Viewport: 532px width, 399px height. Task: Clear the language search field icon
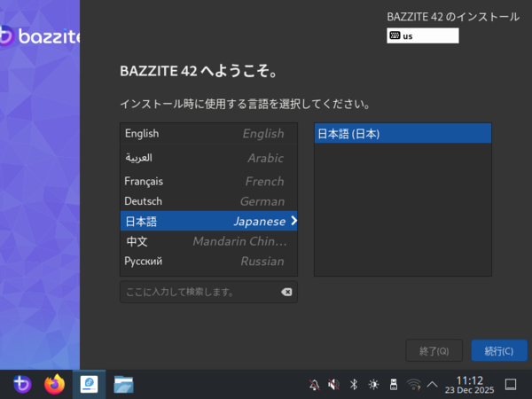point(286,292)
